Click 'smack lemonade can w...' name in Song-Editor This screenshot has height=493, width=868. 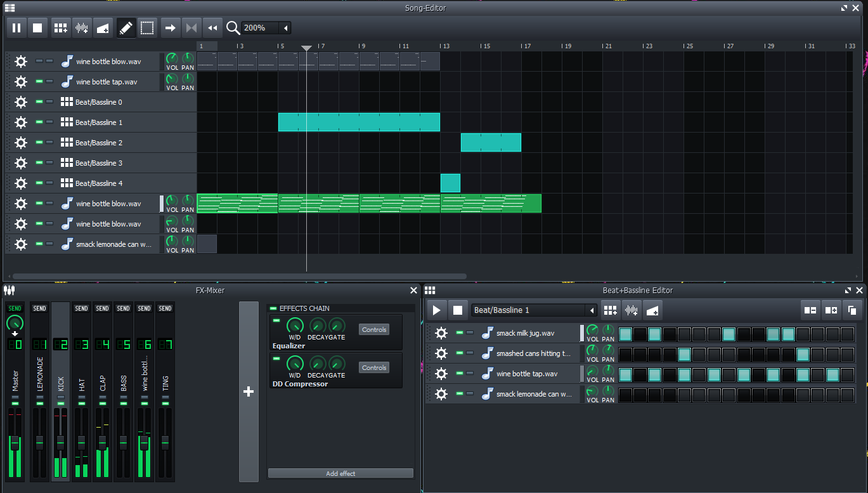[x=114, y=244]
